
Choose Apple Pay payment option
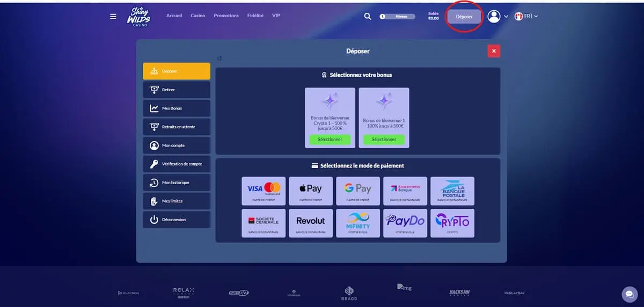(x=311, y=191)
